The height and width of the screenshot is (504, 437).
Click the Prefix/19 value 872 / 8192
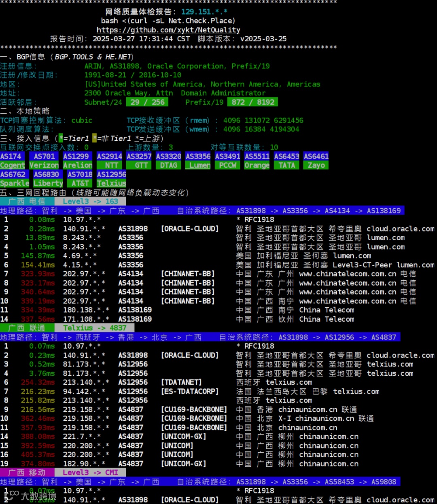click(x=252, y=102)
